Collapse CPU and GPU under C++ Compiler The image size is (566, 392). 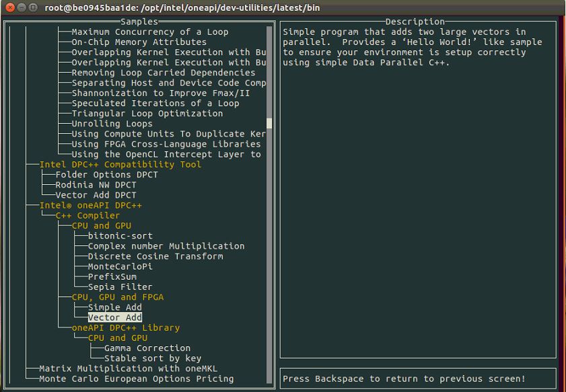pyautogui.click(x=102, y=226)
